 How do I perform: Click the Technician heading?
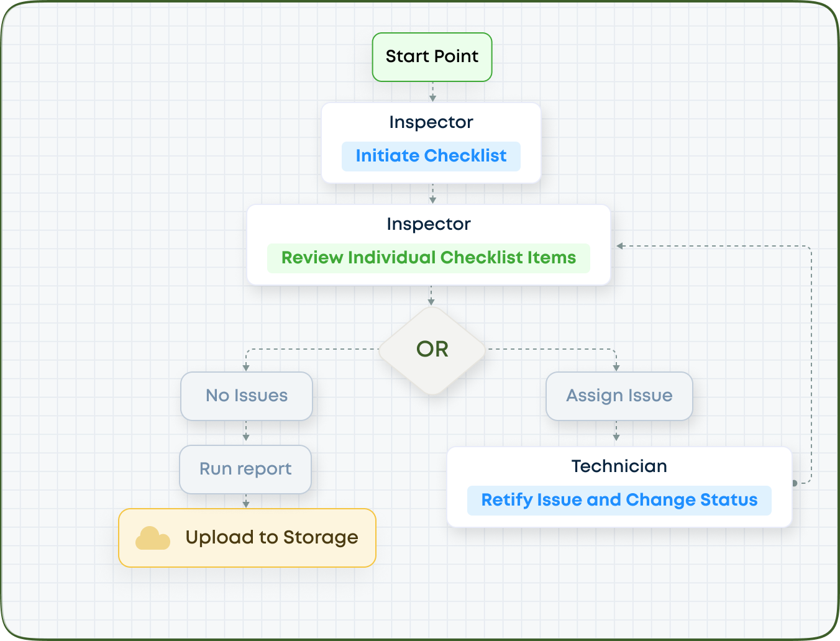(x=619, y=466)
